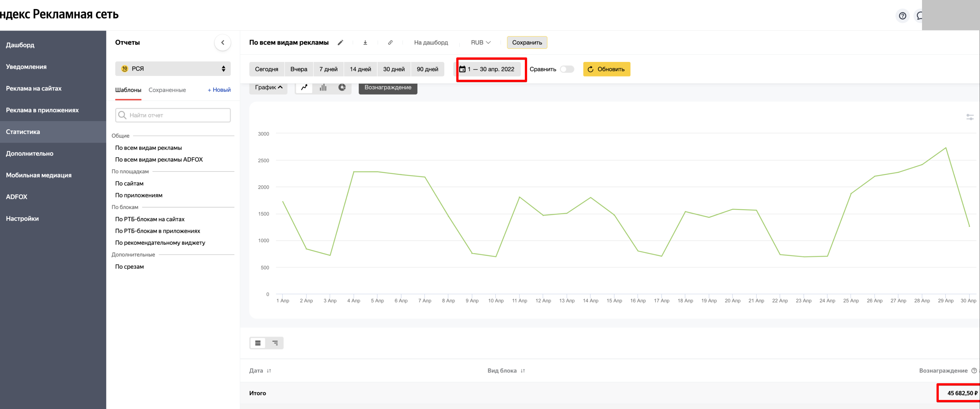Open chart settings sliders icon
The height and width of the screenshot is (409, 980).
click(970, 117)
